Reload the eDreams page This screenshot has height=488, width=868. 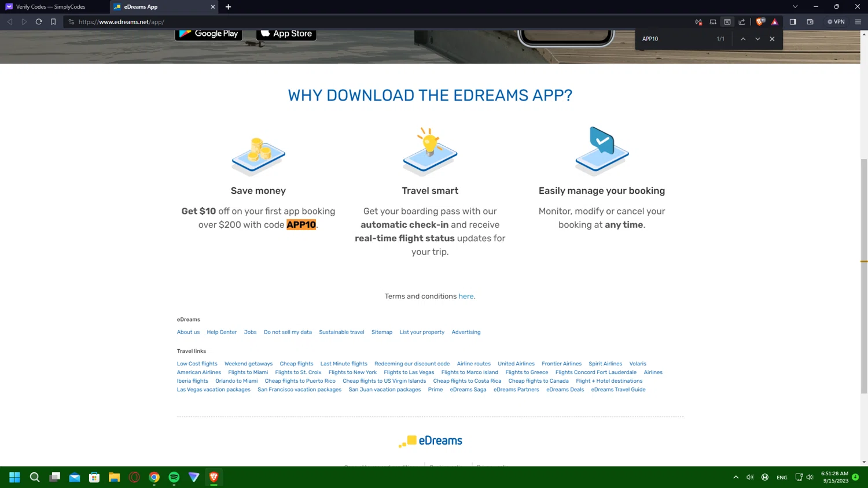pyautogui.click(x=39, y=22)
